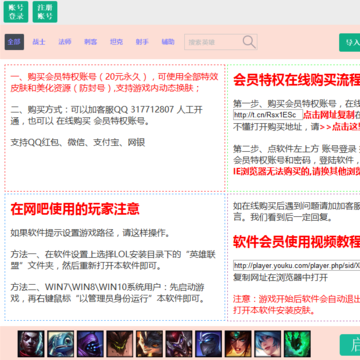
Task: Filter champions by 射手
Action: [x=142, y=42]
